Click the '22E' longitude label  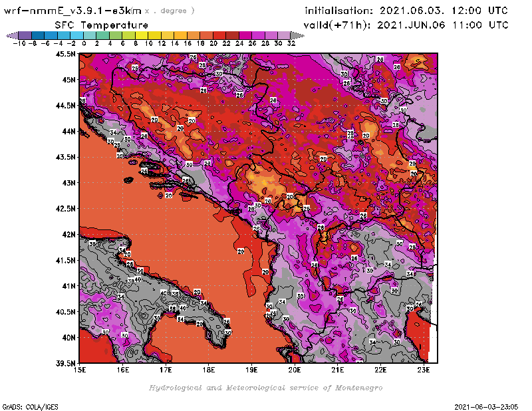point(380,370)
